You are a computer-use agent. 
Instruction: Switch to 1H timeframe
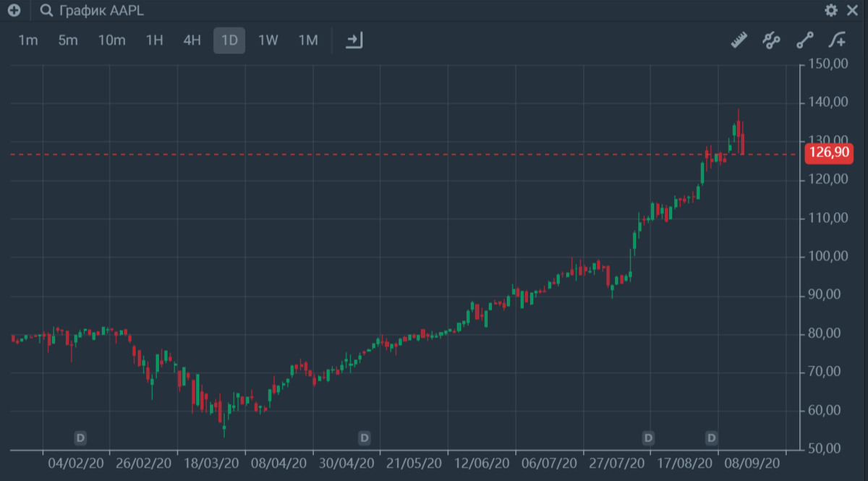pyautogui.click(x=154, y=41)
